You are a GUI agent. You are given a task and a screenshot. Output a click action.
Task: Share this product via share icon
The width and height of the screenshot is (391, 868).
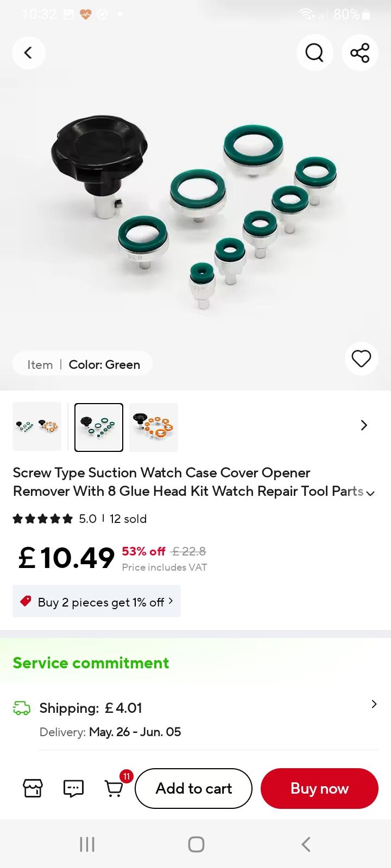pos(360,53)
